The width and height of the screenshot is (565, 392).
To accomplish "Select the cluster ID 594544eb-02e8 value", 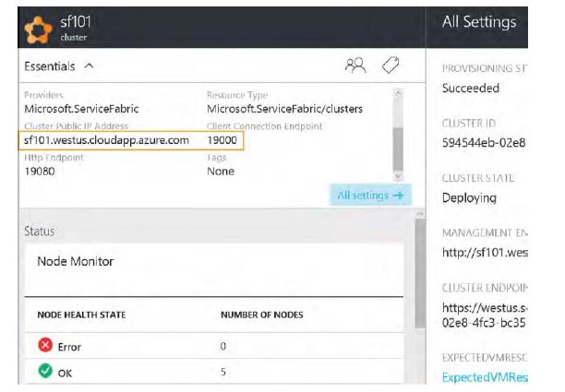I will (484, 143).
